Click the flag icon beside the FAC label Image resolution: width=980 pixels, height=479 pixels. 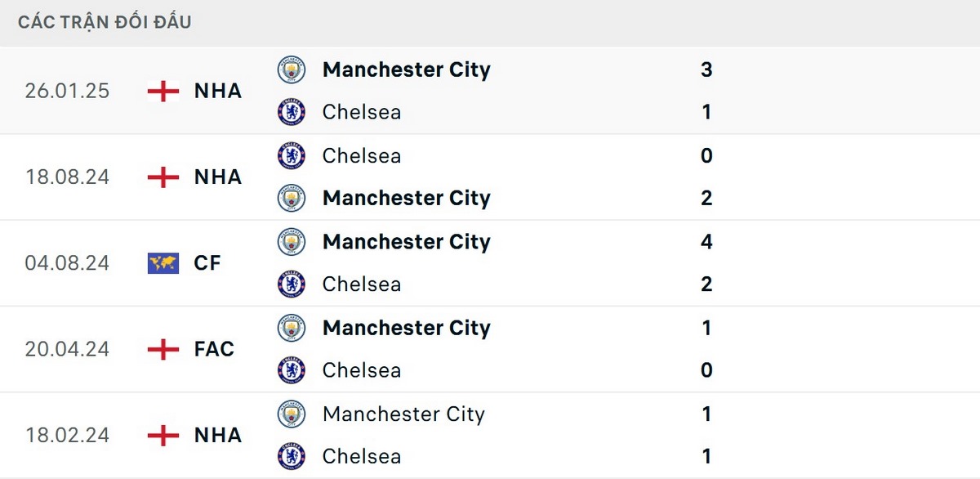click(x=163, y=349)
